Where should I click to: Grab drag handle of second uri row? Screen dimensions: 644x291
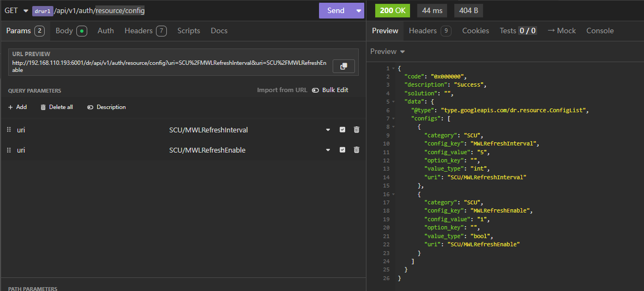9,150
